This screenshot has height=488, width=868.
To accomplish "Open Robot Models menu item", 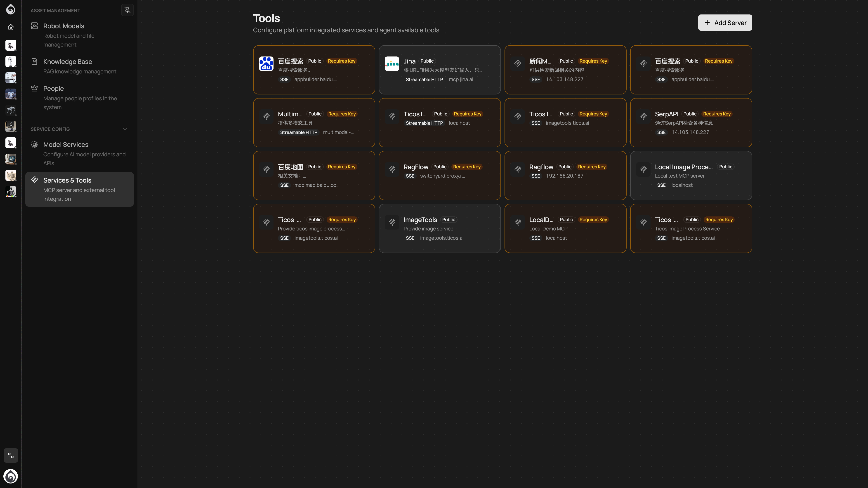I will click(x=64, y=26).
